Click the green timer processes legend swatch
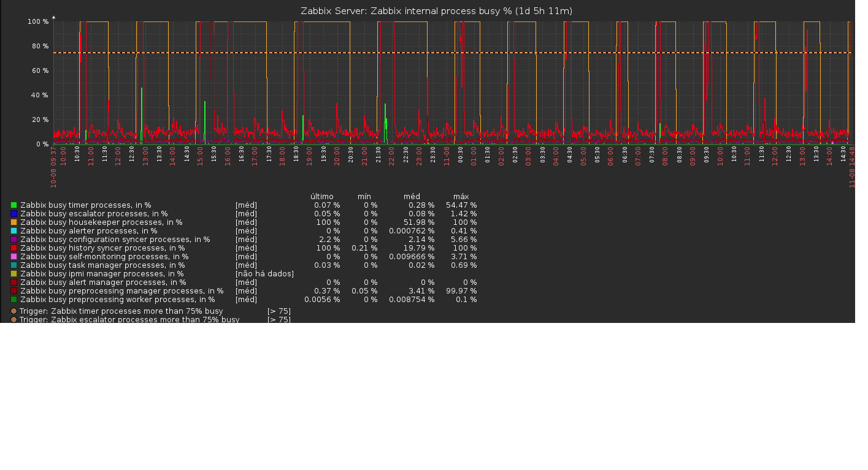 tap(13, 205)
